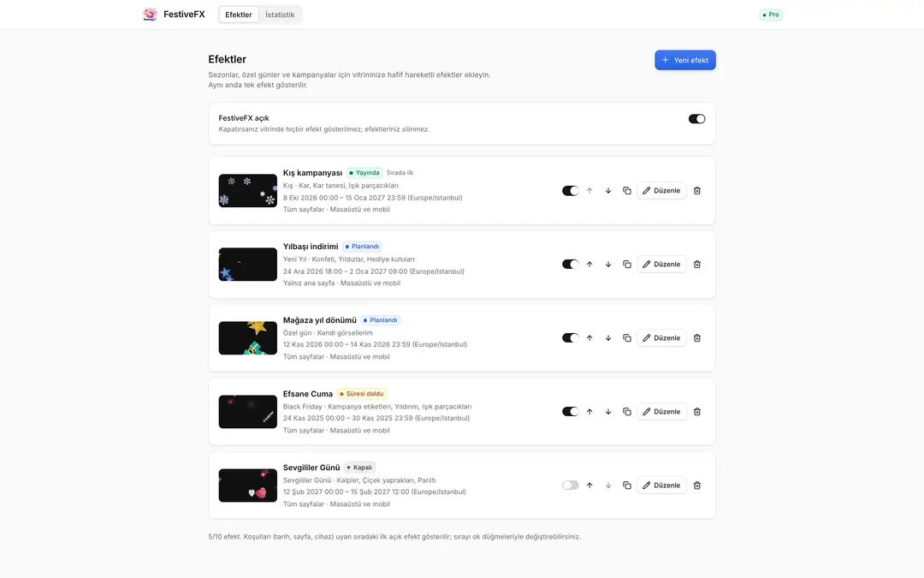Turn off the FestiveFX açık master switch
The image size is (924, 578).
pyautogui.click(x=696, y=118)
